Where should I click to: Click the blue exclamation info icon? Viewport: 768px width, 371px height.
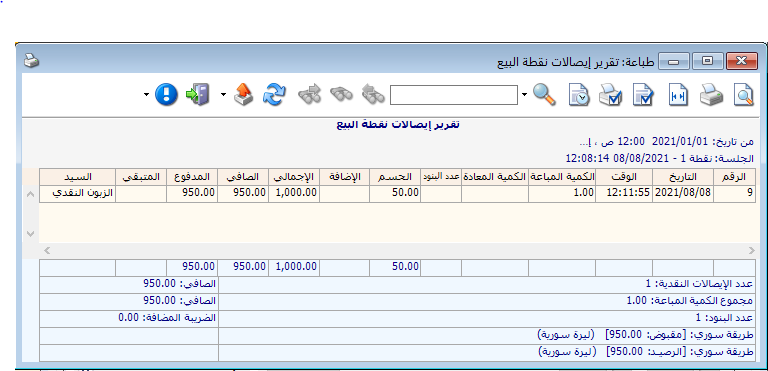click(x=166, y=94)
